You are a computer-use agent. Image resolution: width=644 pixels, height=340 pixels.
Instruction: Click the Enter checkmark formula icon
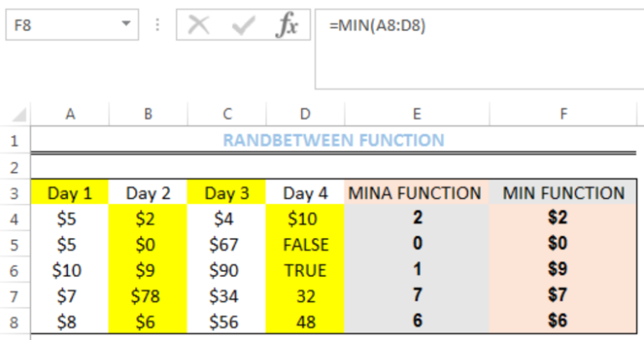(243, 25)
